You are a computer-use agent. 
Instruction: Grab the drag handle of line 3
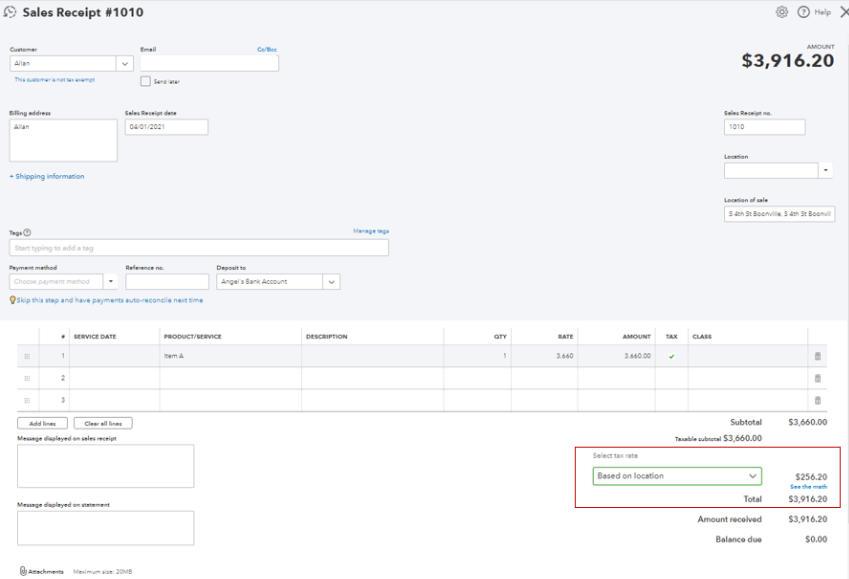tap(27, 401)
